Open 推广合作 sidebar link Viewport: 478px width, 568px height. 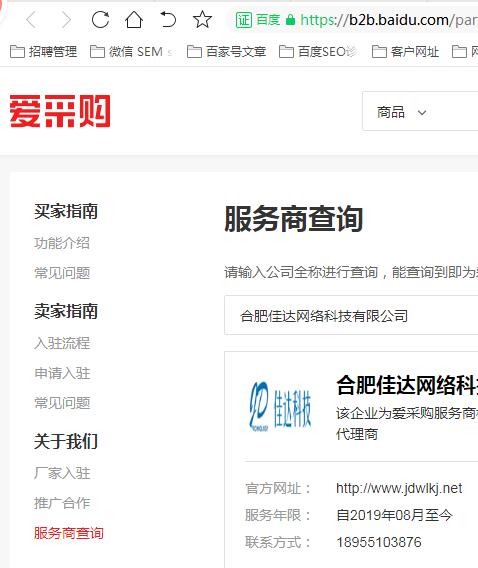(62, 503)
